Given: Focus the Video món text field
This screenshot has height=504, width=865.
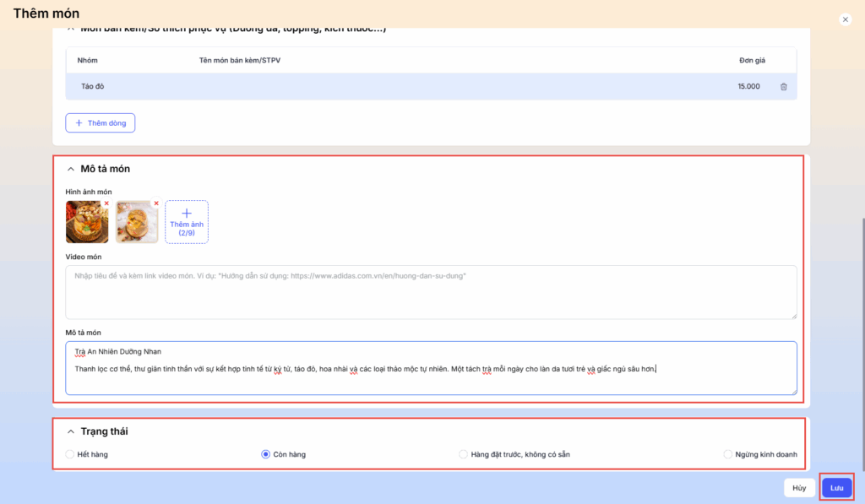Looking at the screenshot, I should (x=431, y=292).
